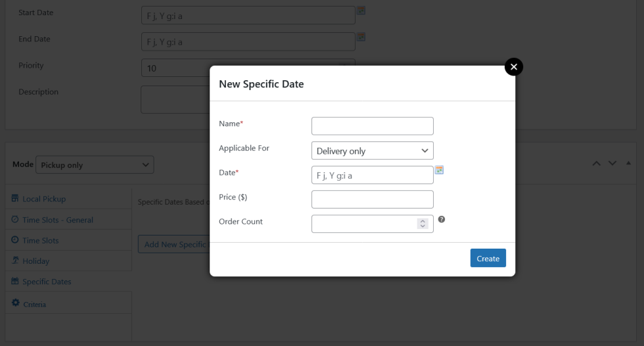Focus the Name text field
Viewport: 644px width, 346px height.
(x=372, y=126)
